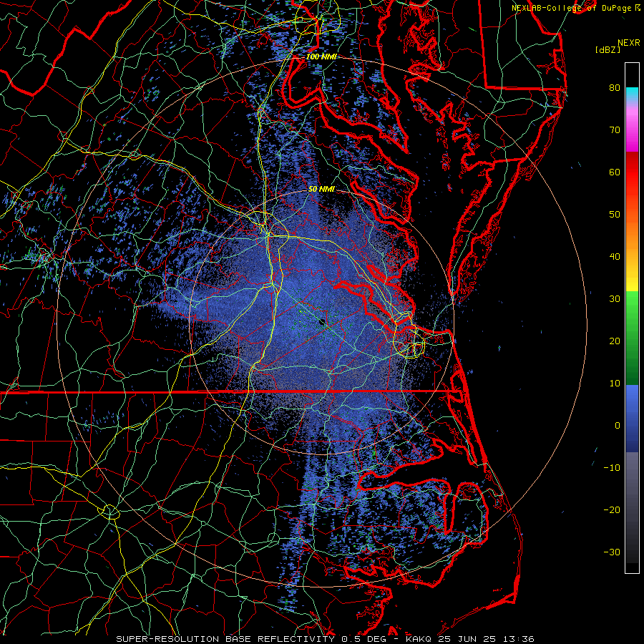
Task: Click the green band of color scale
Action: (632, 338)
